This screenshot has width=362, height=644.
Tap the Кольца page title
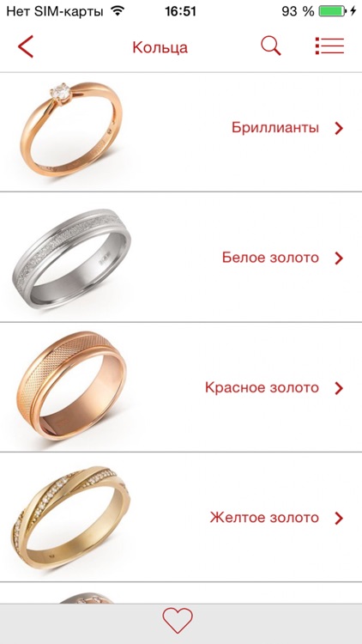pos(160,47)
